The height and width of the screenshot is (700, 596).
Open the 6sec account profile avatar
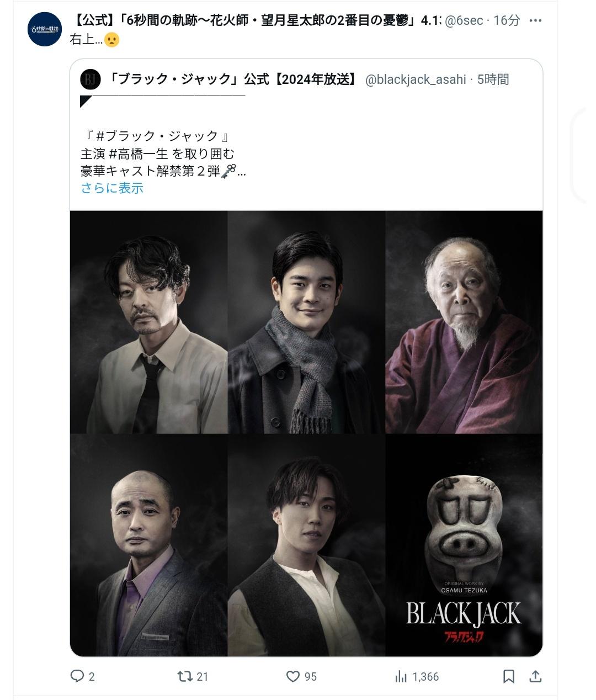tap(44, 29)
